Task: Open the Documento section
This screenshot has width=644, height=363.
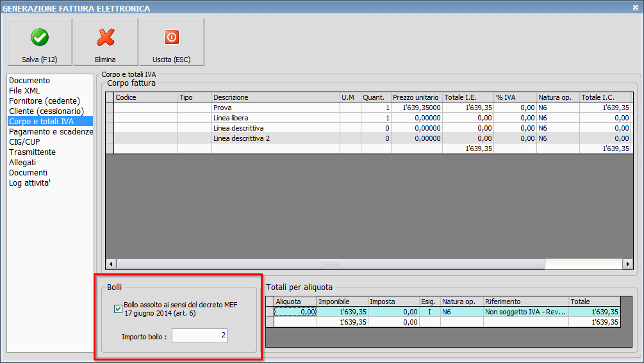Action: pyautogui.click(x=29, y=81)
